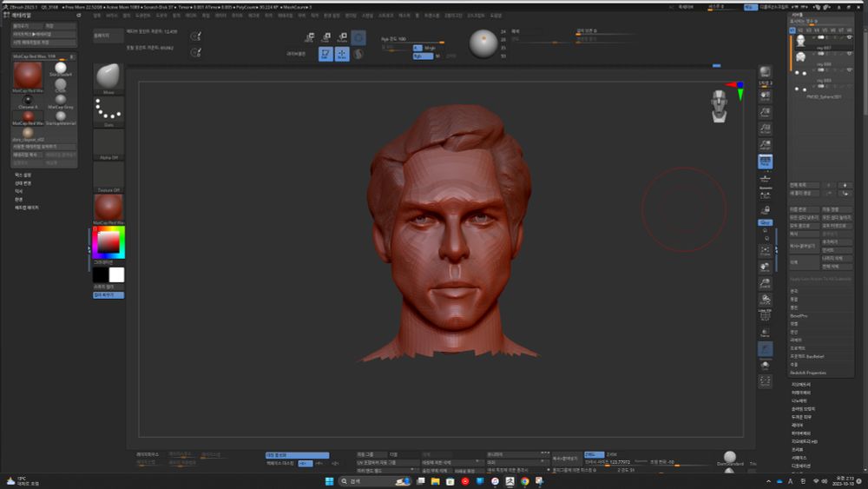Toggle the Qxyz local symmetry button
Viewport: 868px width, 489px height.
765,222
